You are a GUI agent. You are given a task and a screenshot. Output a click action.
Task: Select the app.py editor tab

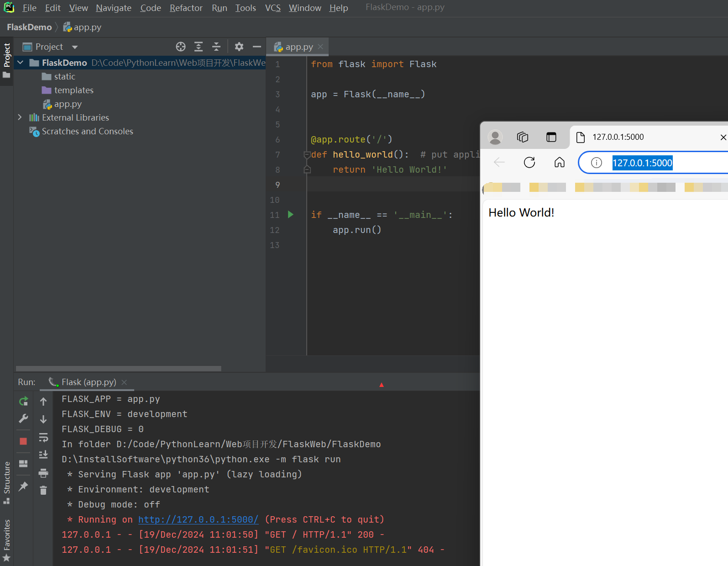pos(299,47)
